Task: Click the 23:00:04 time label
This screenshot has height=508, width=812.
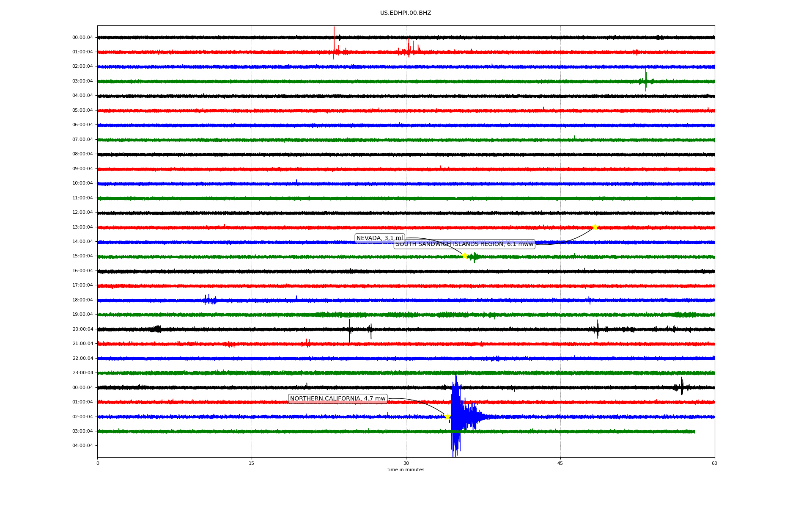Action: (x=82, y=373)
